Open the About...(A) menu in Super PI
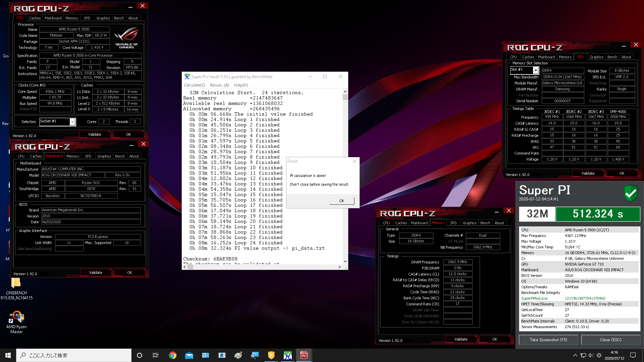Image resolution: width=644 pixels, height=362 pixels. [x=220, y=85]
